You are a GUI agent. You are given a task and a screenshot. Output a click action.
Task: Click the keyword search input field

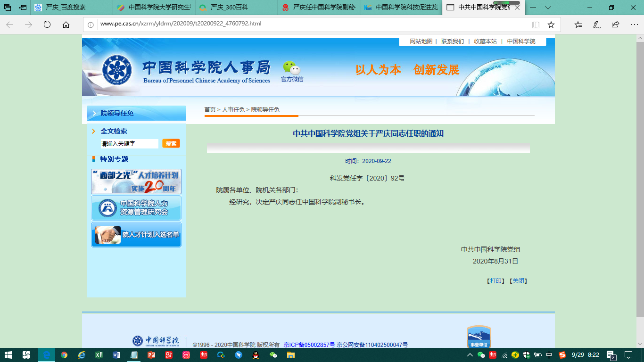pos(129,143)
